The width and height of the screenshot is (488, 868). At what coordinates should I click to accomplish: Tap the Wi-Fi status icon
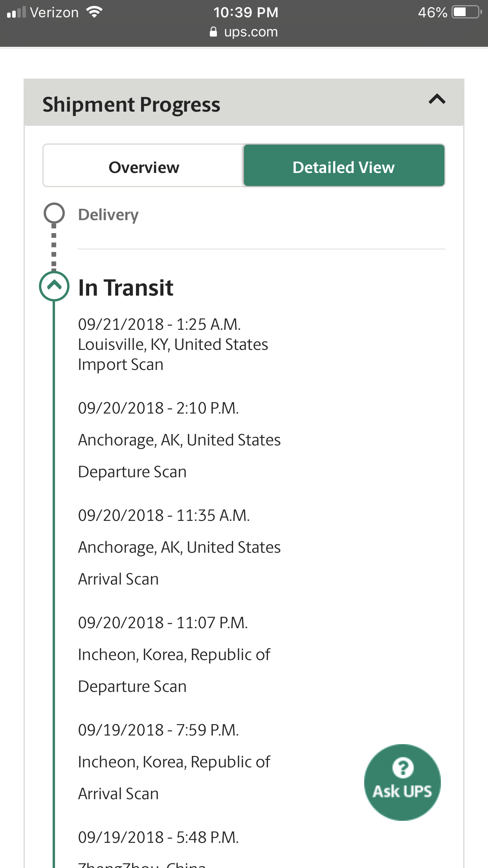[94, 12]
